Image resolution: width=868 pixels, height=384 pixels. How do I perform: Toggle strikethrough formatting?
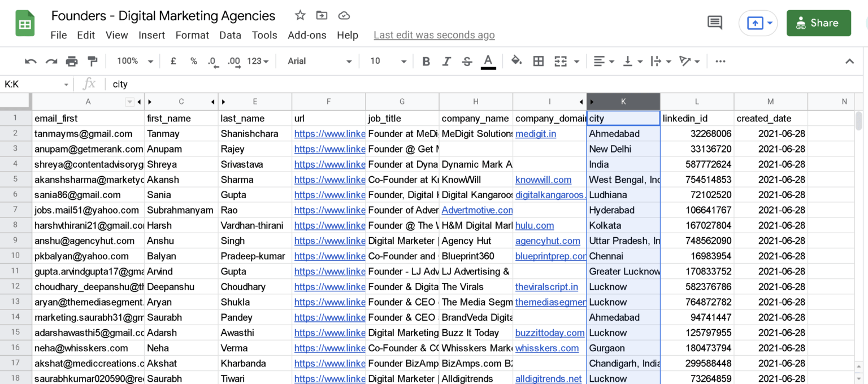467,61
